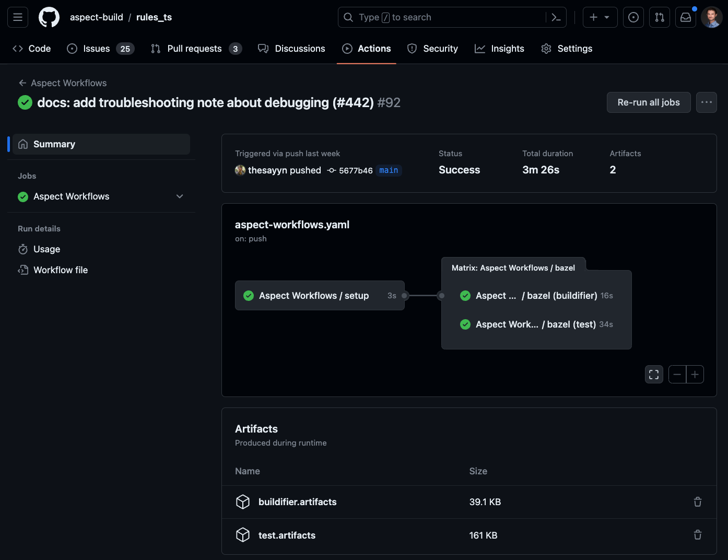
Task: Download test.artifacts
Action: [287, 535]
